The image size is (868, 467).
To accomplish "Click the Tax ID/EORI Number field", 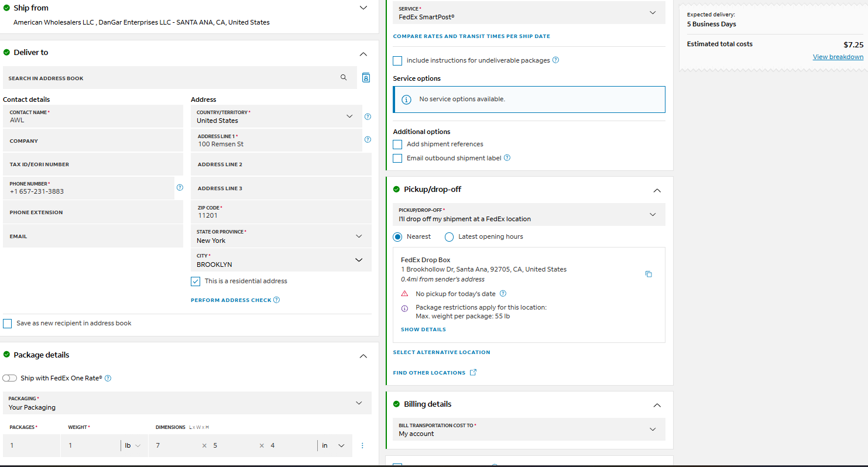I will [x=93, y=164].
